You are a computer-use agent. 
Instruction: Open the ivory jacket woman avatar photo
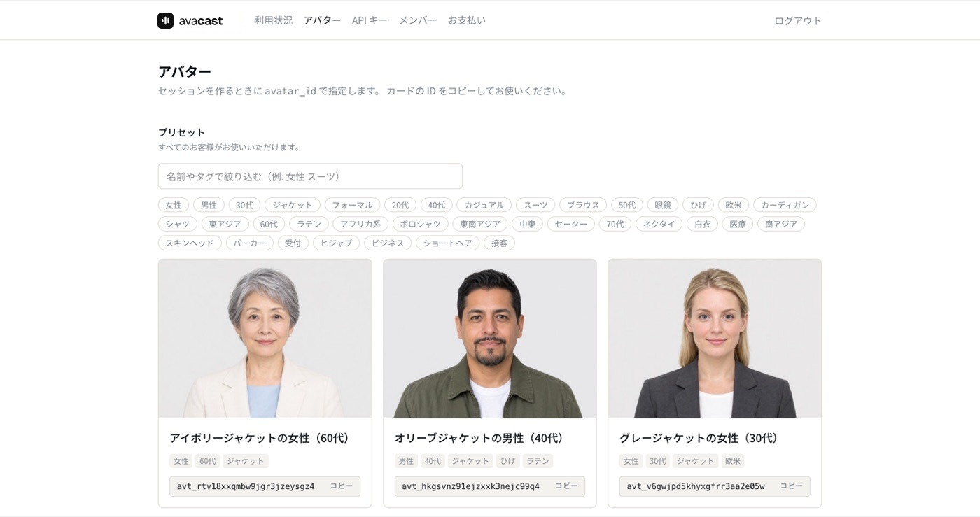(265, 339)
